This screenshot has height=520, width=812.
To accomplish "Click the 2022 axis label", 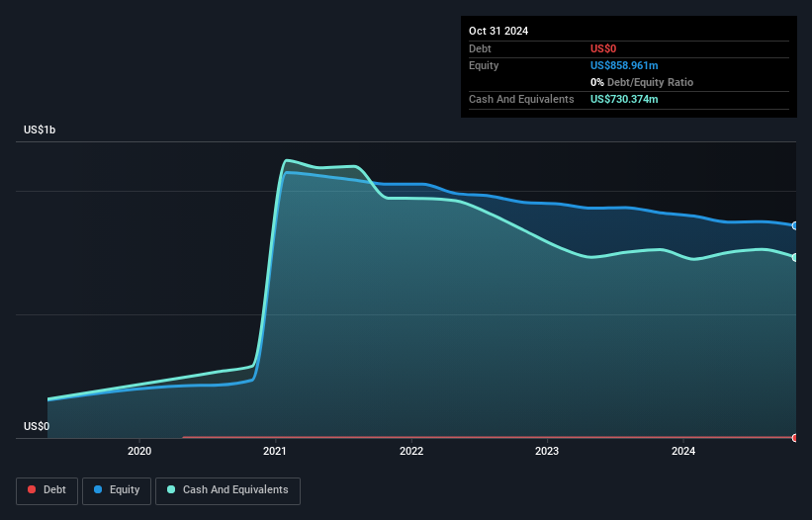I will (411, 451).
